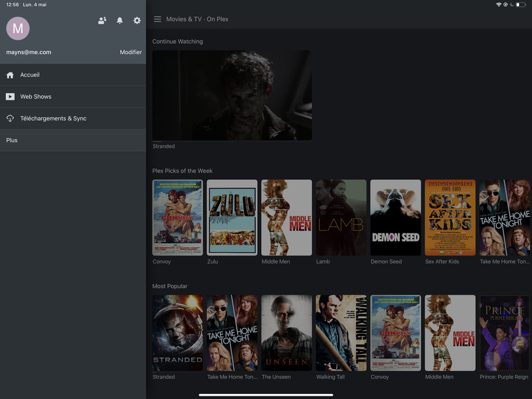Tap the Do Not Disturb moon icon
The width and height of the screenshot is (532, 399).
(x=512, y=5)
